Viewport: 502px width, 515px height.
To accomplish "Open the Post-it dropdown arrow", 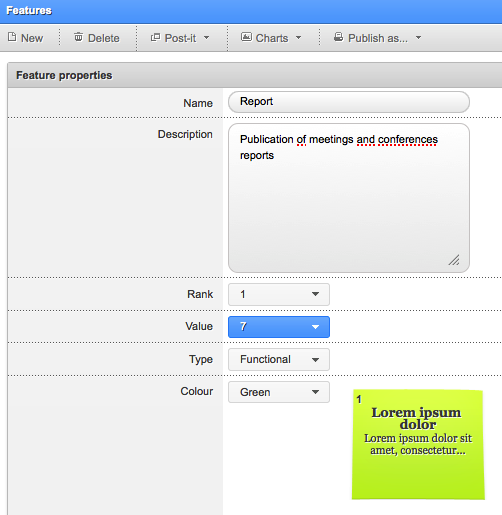I will [207, 38].
